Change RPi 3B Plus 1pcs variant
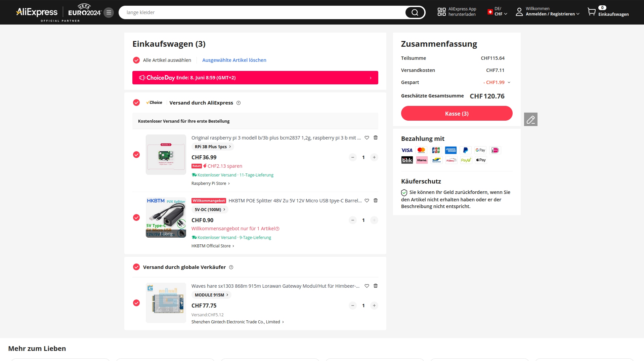Viewport: 644px width, 361px height. click(x=213, y=147)
